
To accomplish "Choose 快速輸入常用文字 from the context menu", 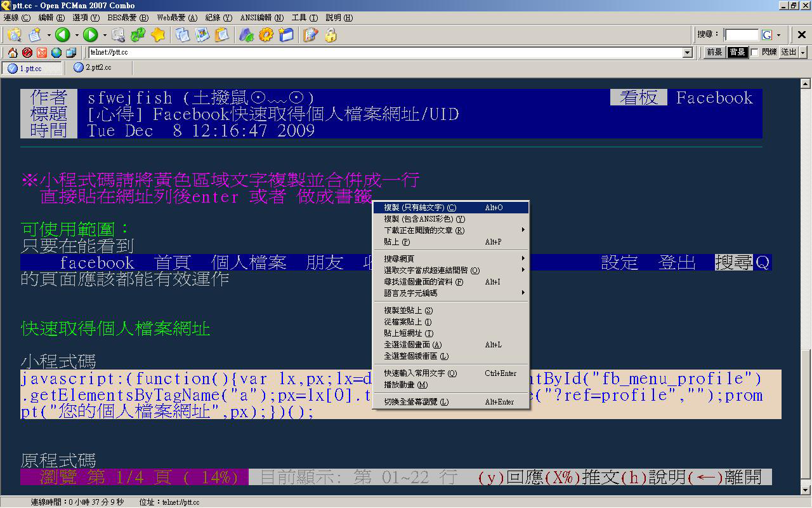I will [x=451, y=373].
